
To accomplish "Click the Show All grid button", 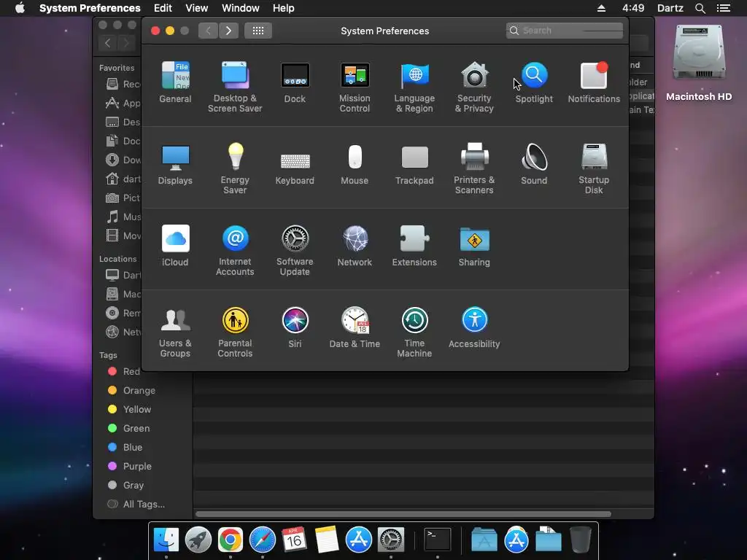I will 258,31.
